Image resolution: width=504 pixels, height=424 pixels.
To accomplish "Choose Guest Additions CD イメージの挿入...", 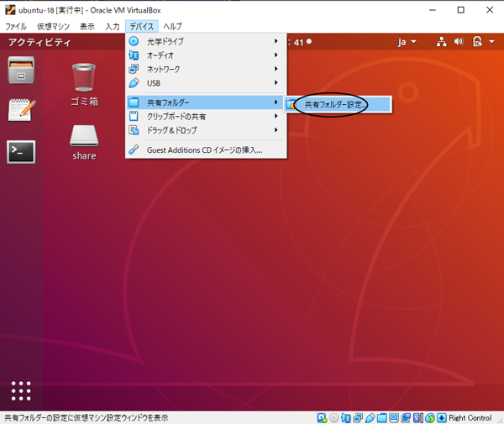I will 206,150.
